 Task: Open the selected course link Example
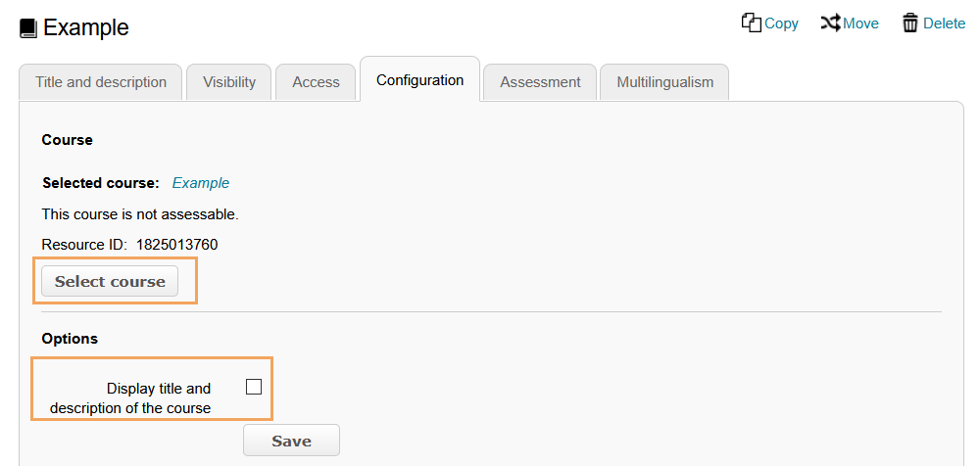[x=201, y=183]
